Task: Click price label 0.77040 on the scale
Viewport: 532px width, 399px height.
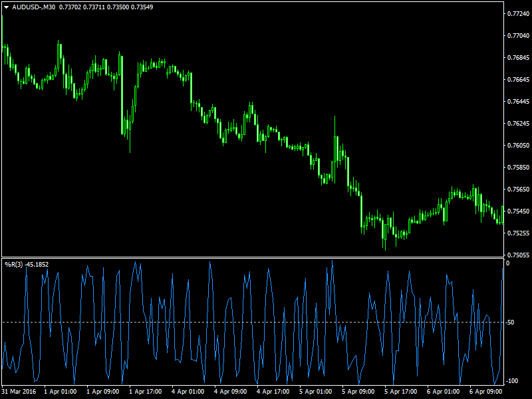Action: [x=518, y=36]
